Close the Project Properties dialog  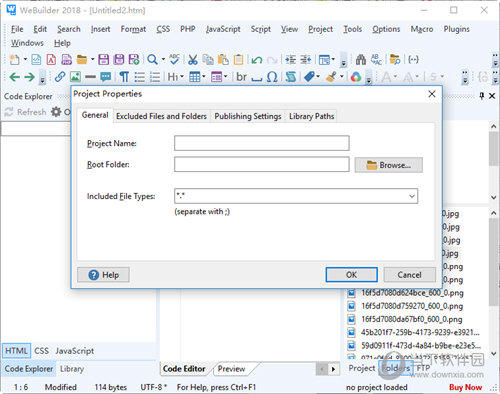coord(432,94)
